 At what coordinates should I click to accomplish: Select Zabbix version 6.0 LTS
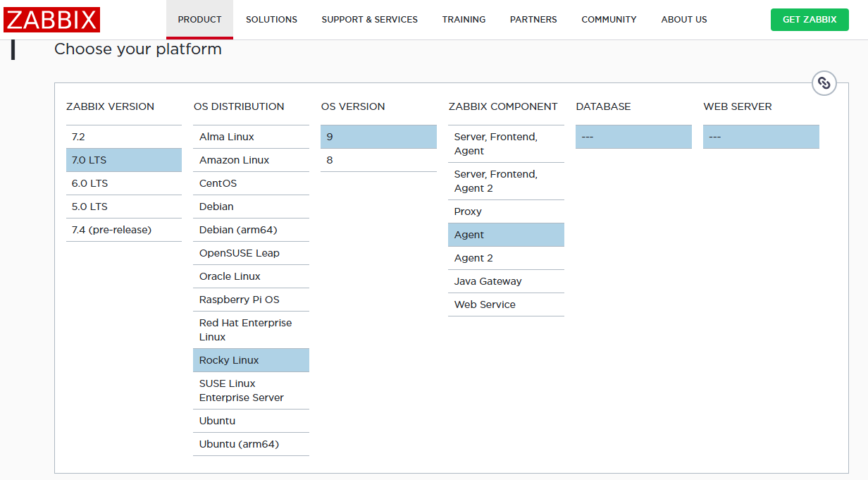124,183
